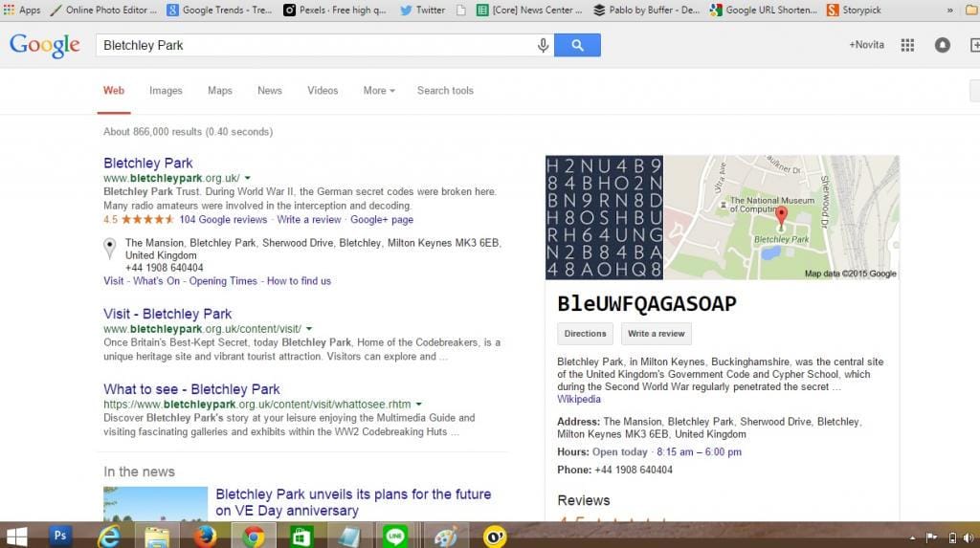The width and height of the screenshot is (980, 548).
Task: Open the Bletchley Park map preview
Action: 781,217
